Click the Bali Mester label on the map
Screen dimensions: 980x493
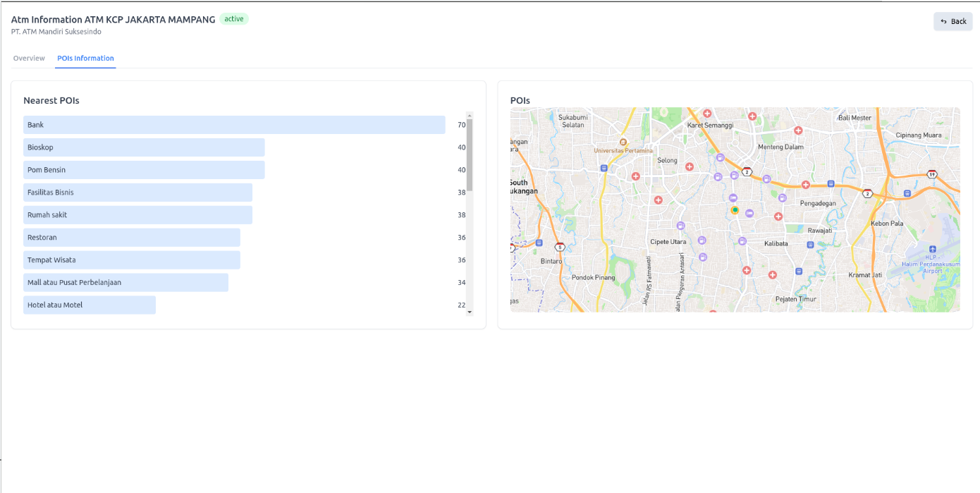855,118
